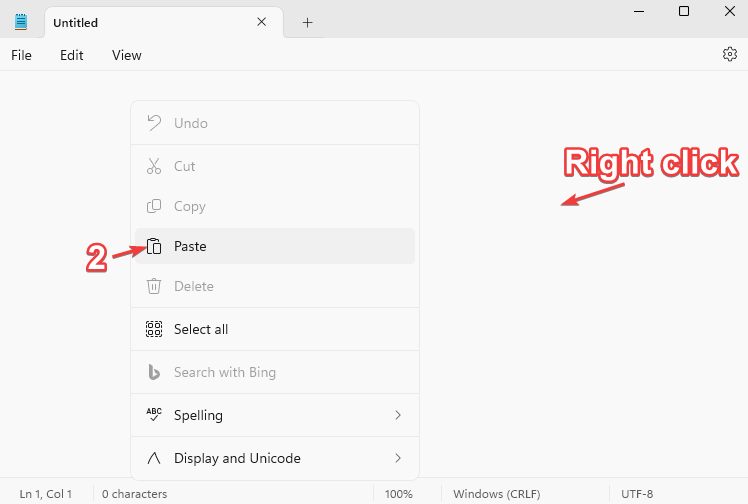748x504 pixels.
Task: Open the View menu
Action: click(127, 55)
